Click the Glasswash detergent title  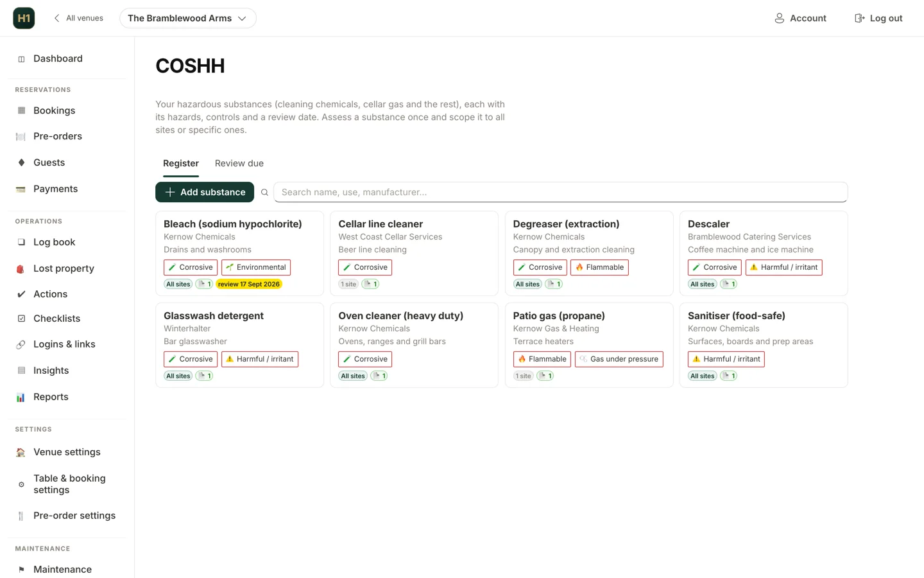214,316
